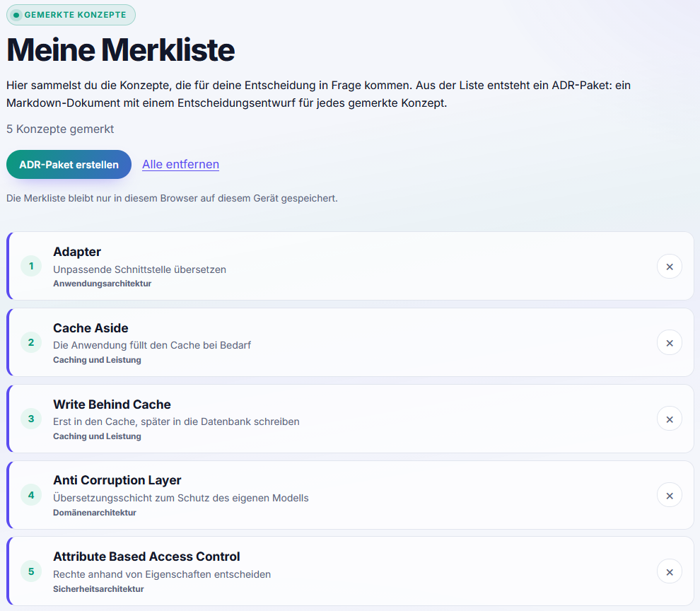Click the Alle entfernen link

click(x=180, y=164)
